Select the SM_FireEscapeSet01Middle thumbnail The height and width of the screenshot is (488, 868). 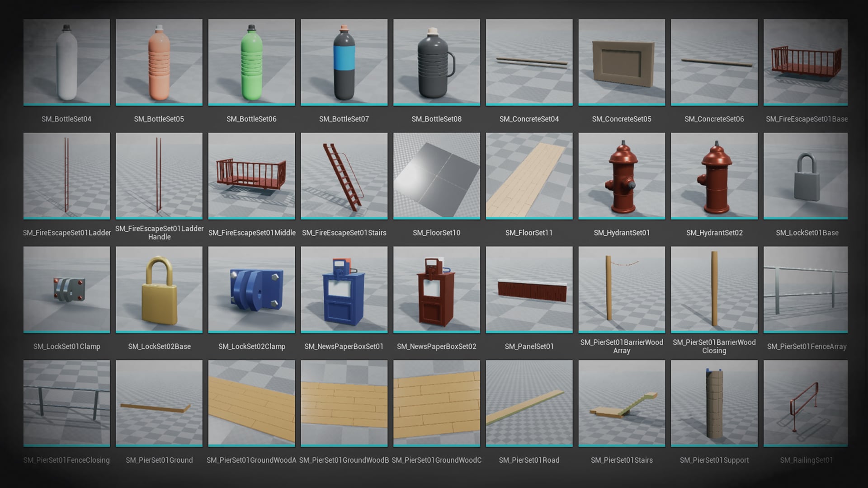click(251, 176)
